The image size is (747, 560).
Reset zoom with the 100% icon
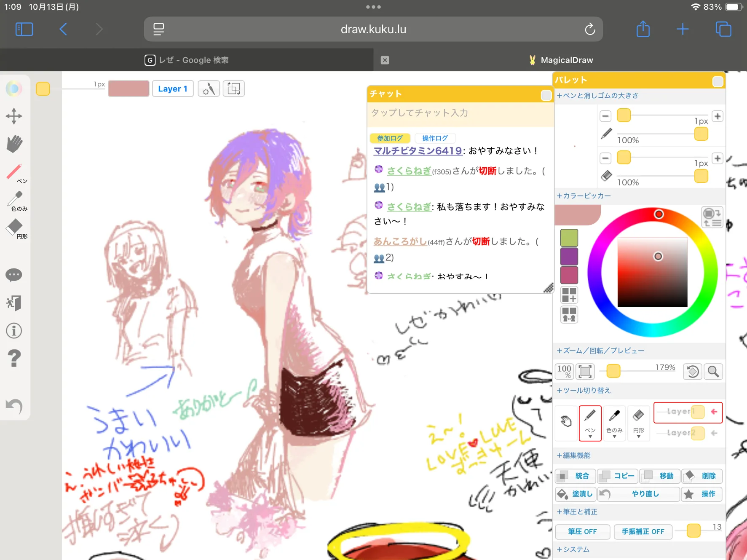pyautogui.click(x=564, y=371)
